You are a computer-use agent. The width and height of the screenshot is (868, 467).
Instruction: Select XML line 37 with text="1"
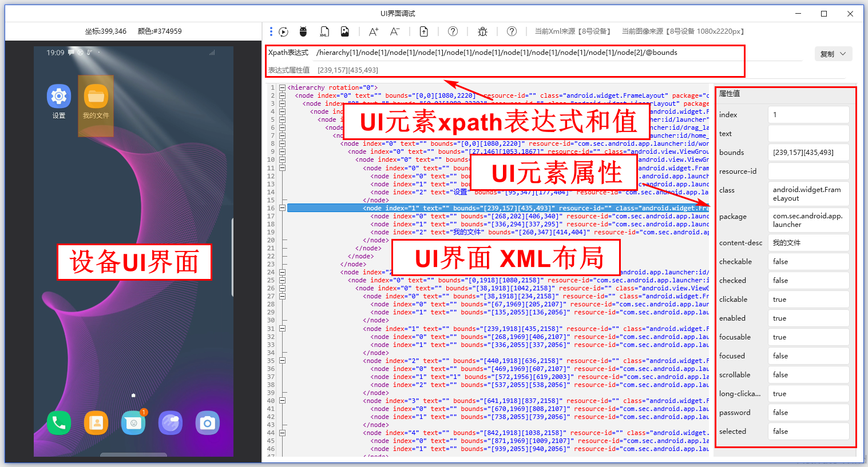[498, 377]
